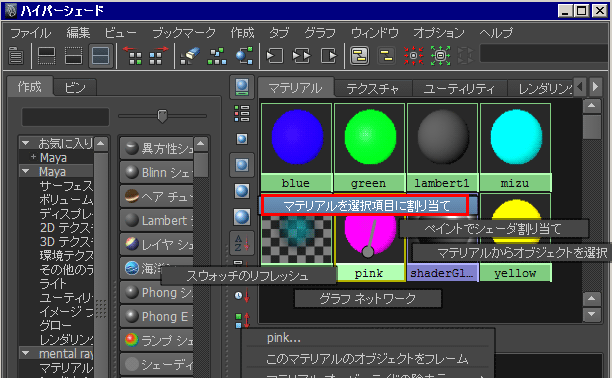Viewport: 612px width, 378px height.
Task: Set small swatches view icon
Action: [242, 139]
